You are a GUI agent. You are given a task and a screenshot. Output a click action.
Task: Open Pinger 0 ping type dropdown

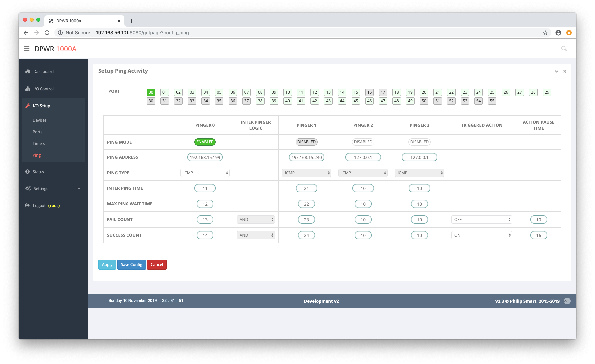tap(205, 173)
